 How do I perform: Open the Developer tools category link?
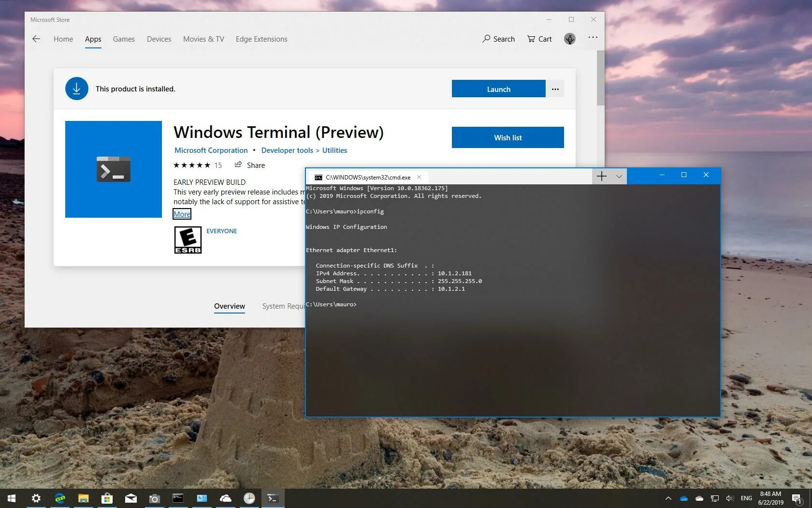tap(287, 150)
